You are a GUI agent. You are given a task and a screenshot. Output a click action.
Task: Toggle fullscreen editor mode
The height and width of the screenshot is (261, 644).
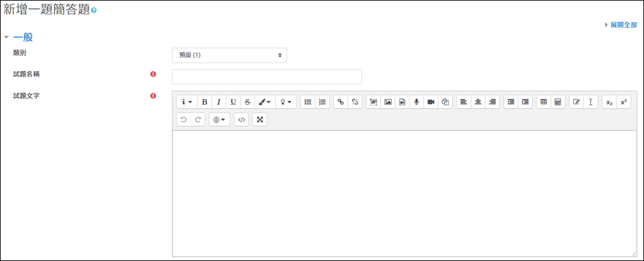pos(259,120)
